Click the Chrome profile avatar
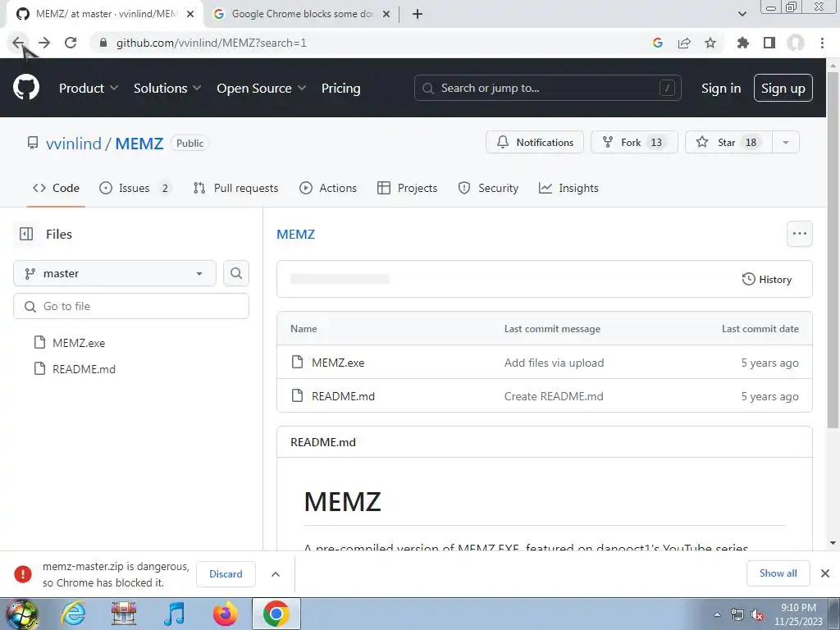840x630 pixels. click(796, 43)
